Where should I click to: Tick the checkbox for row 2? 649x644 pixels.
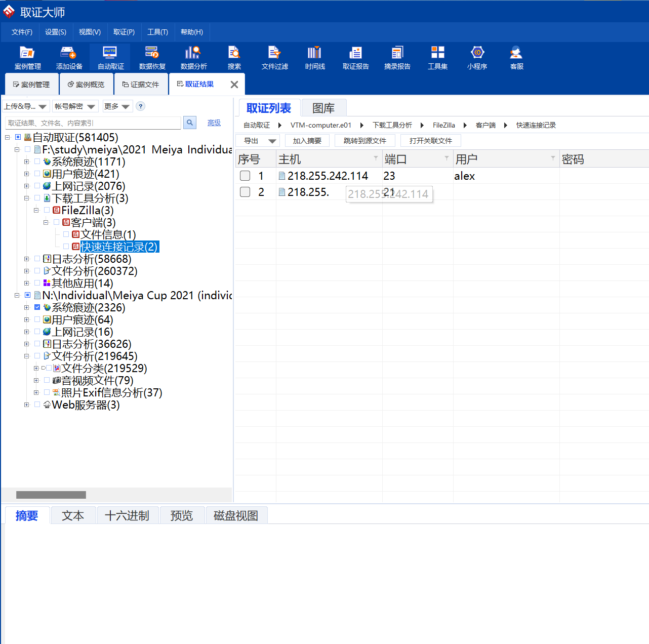tap(245, 192)
